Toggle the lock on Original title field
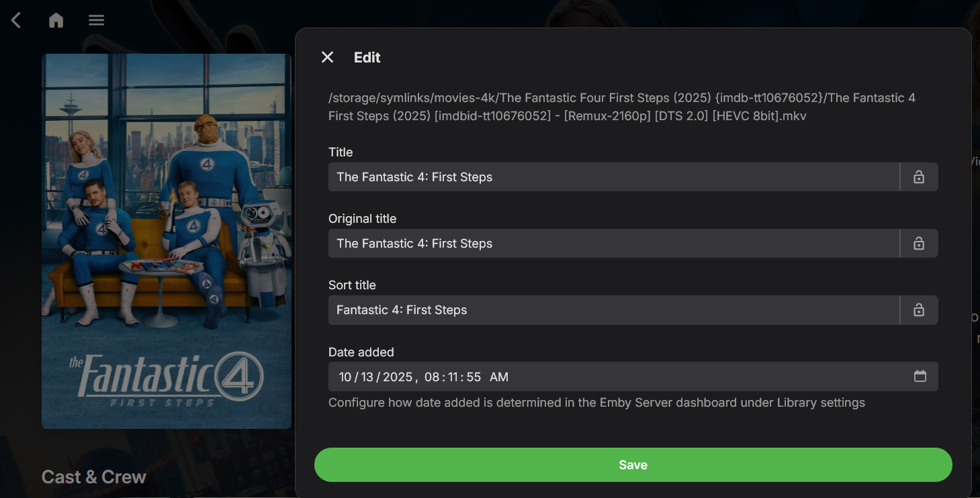Image resolution: width=980 pixels, height=498 pixels. [918, 244]
